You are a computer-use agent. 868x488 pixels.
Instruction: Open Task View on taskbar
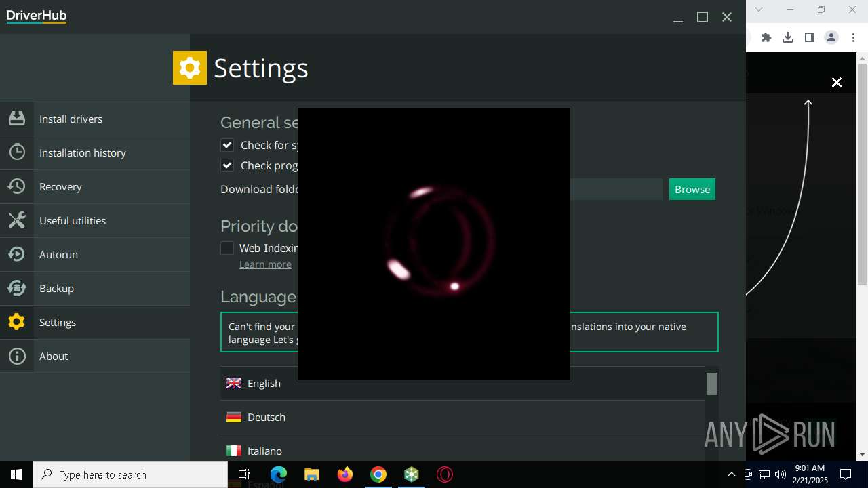point(244,474)
